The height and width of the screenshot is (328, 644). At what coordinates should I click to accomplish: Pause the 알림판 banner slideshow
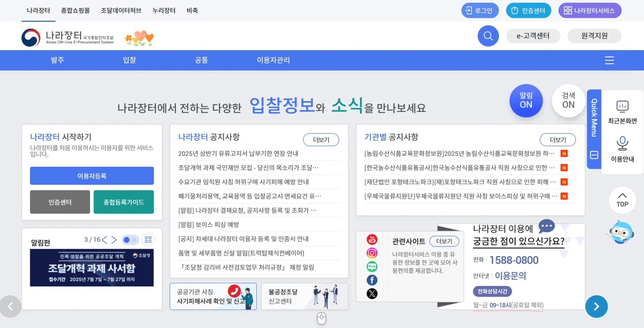(135, 240)
